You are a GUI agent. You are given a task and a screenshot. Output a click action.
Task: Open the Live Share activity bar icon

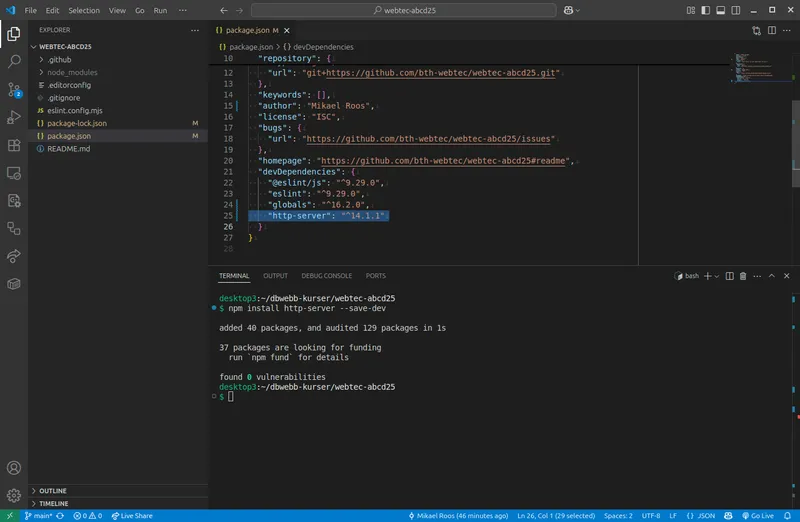tap(14, 256)
